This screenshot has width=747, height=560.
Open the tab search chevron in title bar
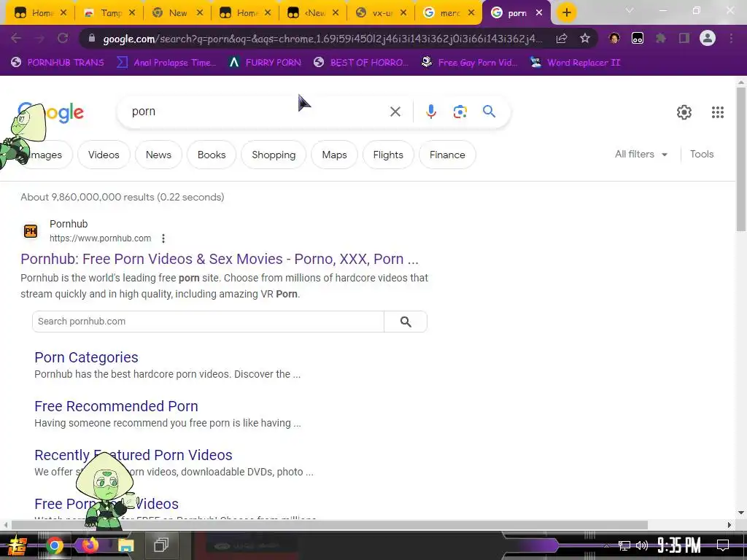pyautogui.click(x=630, y=10)
